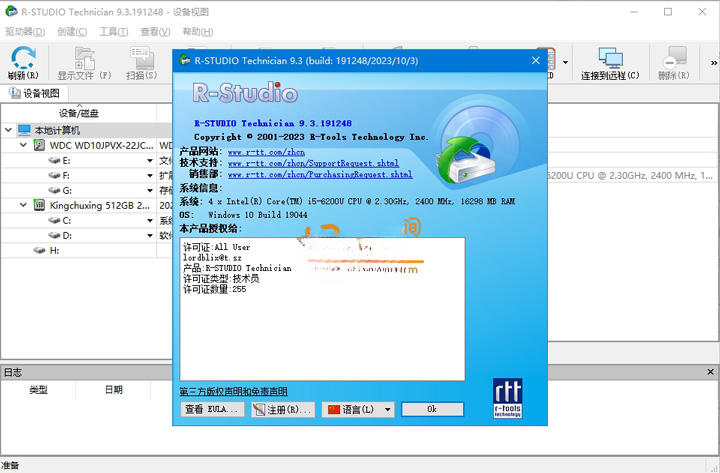
Task: Open the dropdown arrow for F: partition
Action: 150,175
